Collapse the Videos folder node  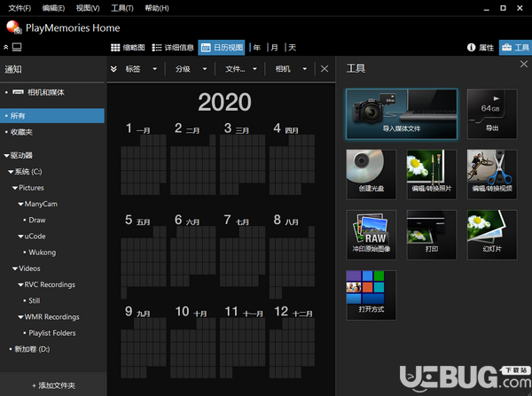click(15, 268)
